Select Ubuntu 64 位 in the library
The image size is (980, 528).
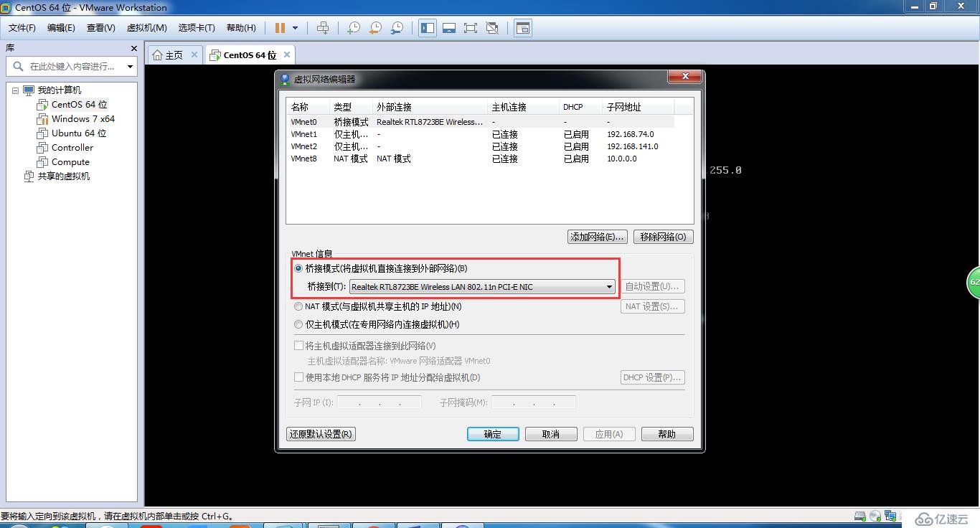click(78, 133)
